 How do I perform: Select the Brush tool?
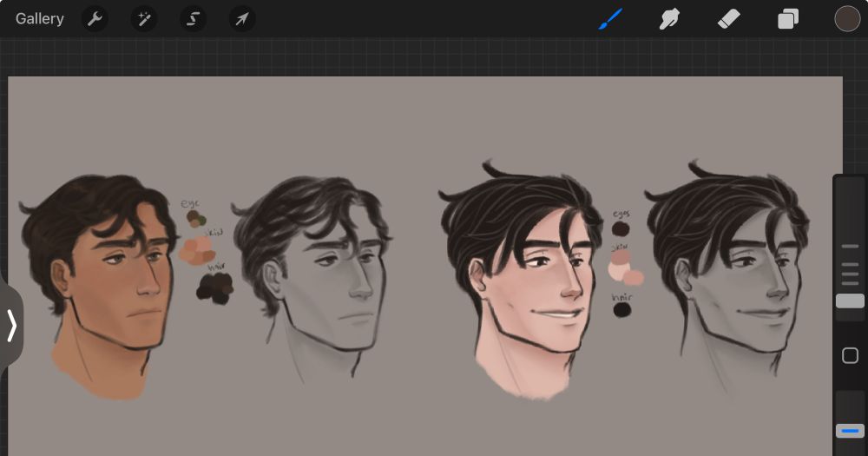coord(610,19)
